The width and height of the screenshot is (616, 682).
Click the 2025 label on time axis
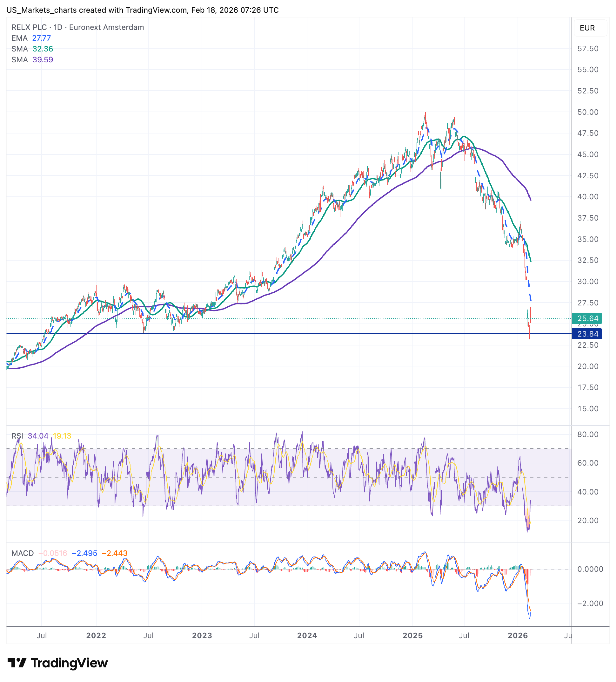pos(412,636)
